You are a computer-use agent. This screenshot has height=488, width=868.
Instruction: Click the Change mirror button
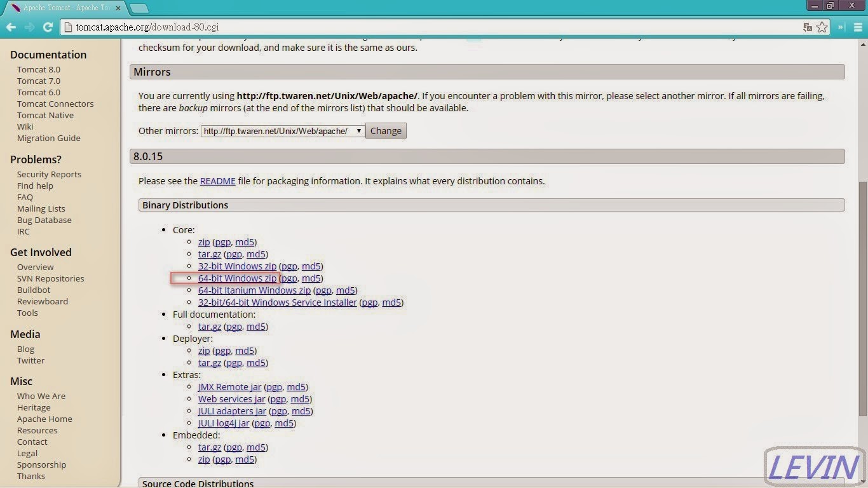click(x=386, y=131)
